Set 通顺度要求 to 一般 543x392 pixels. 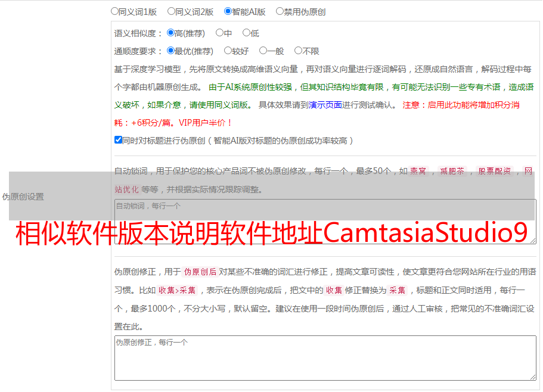263,51
